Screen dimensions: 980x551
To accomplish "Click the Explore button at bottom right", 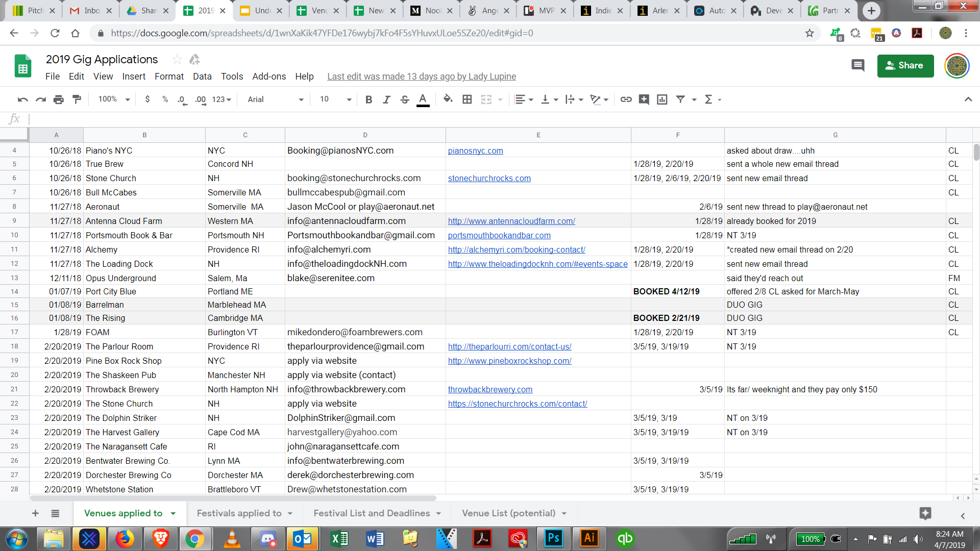I will 925,513.
